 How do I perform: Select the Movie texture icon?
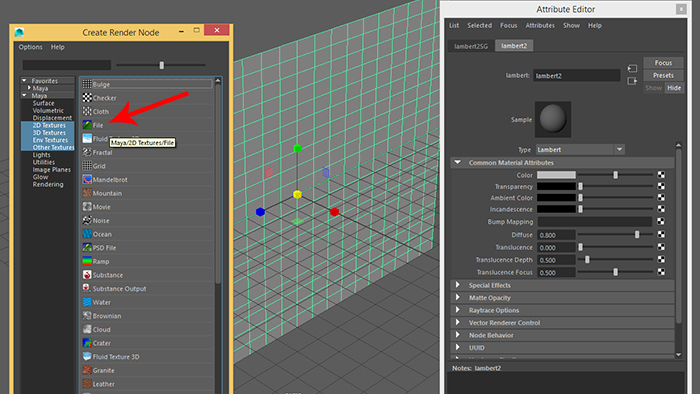pyautogui.click(x=87, y=207)
